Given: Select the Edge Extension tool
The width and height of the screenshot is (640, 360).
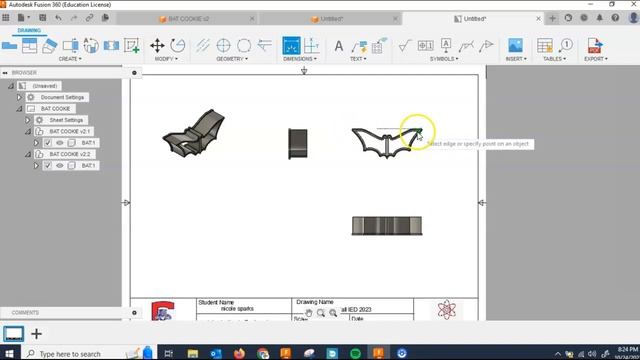Looking at the screenshot, I should 265,45.
